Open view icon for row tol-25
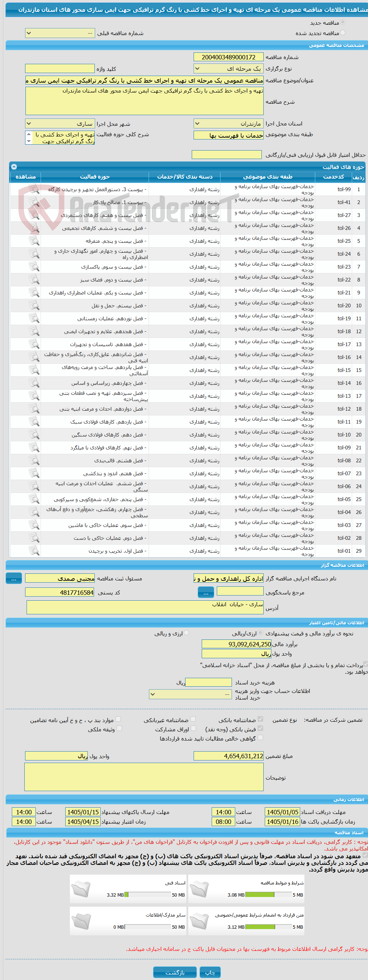Image resolution: width=368 pixels, height=980 pixels. tap(34, 241)
